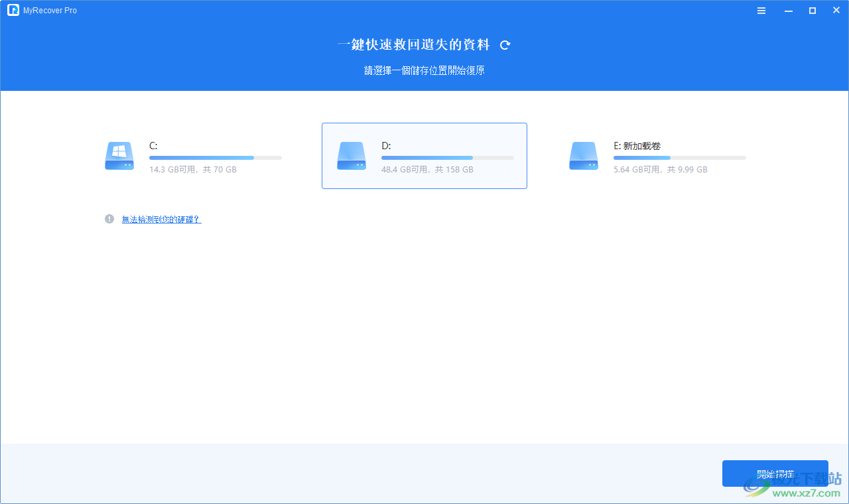The width and height of the screenshot is (849, 504).
Task: Click the C: drive capacity bar
Action: point(215,158)
